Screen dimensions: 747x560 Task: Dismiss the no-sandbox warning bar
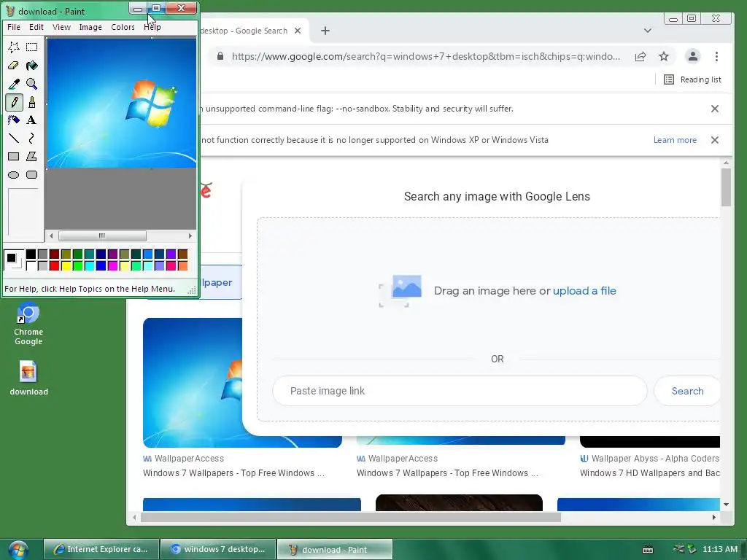coord(715,109)
